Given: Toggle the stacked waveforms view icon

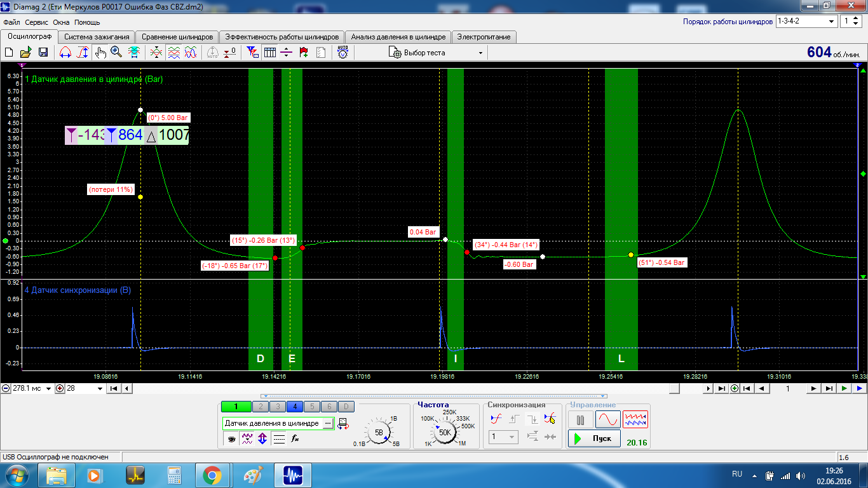Looking at the screenshot, I should click(173, 53).
